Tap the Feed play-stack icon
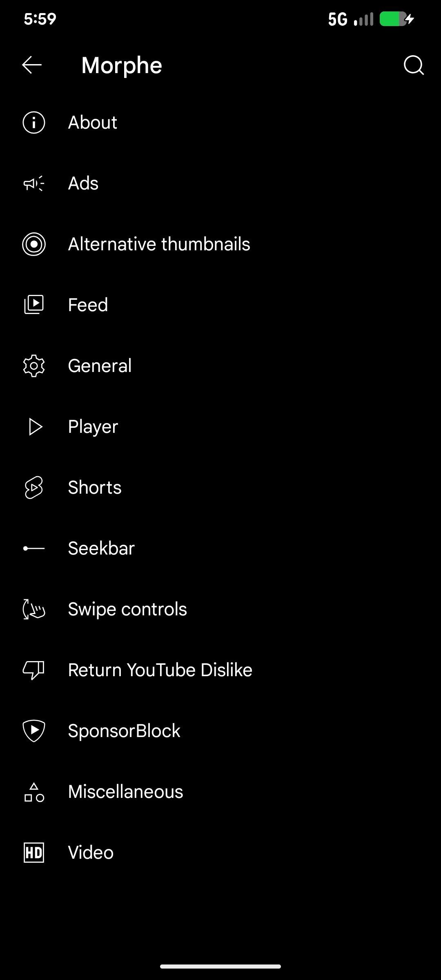The height and width of the screenshot is (980, 441). pyautogui.click(x=34, y=305)
